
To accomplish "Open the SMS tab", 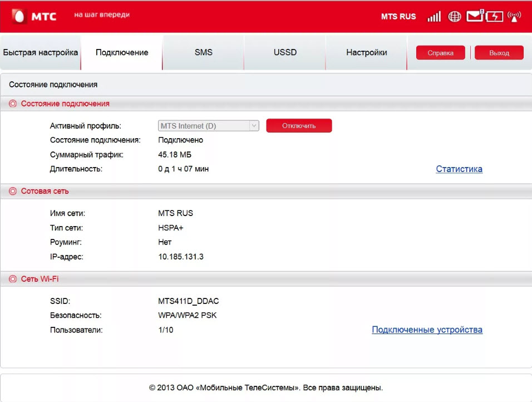I will point(203,52).
